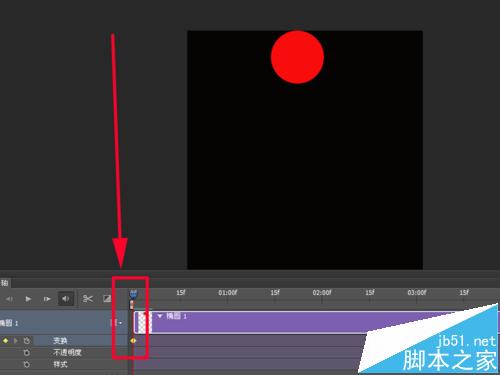Enable stopwatch for 样式 property
The width and height of the screenshot is (500, 375).
click(27, 364)
